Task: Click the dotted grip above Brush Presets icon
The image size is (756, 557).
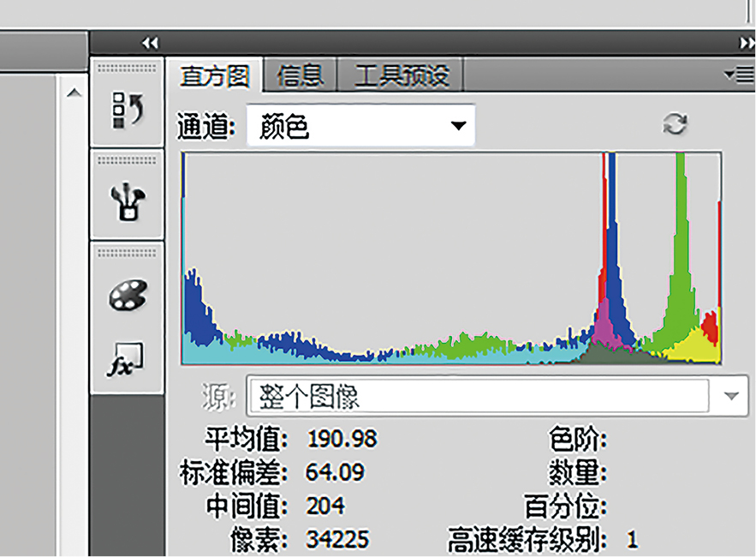Action: point(127,159)
